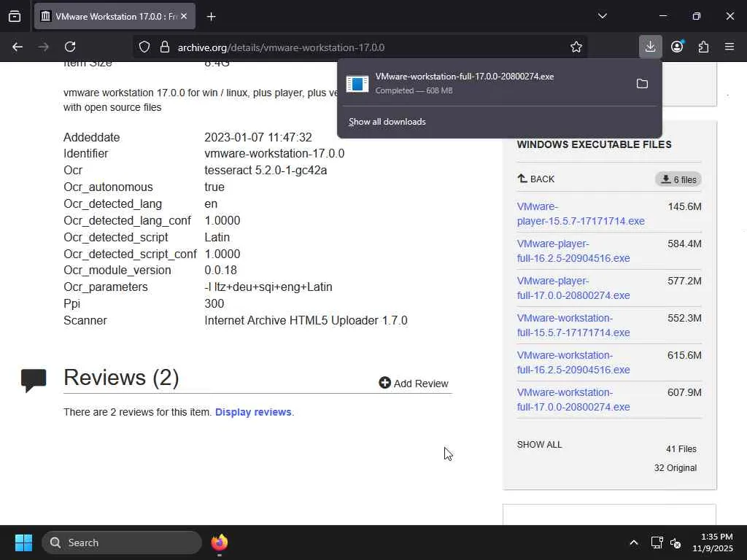Click the Ppi value 300

(214, 304)
